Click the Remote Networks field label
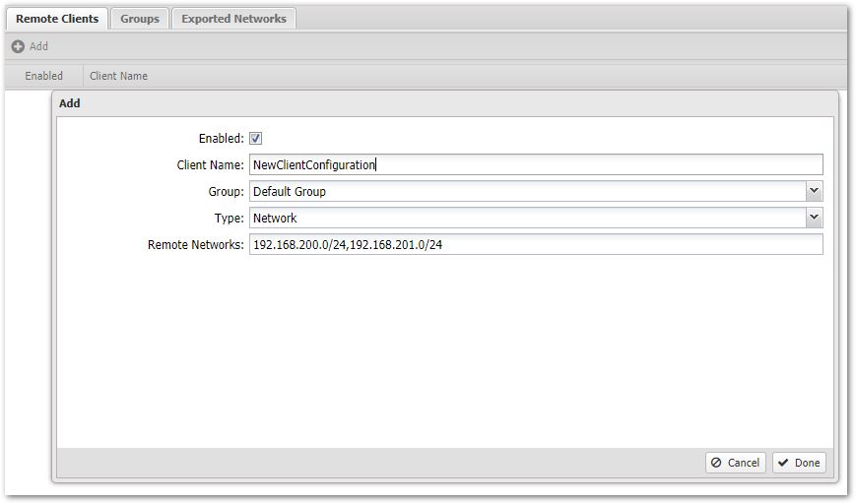 click(195, 244)
